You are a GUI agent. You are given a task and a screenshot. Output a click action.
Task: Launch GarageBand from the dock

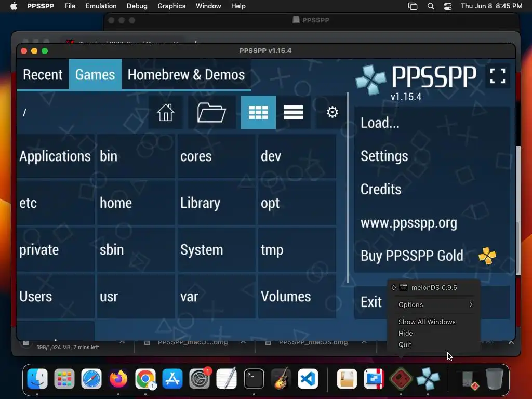point(281,378)
